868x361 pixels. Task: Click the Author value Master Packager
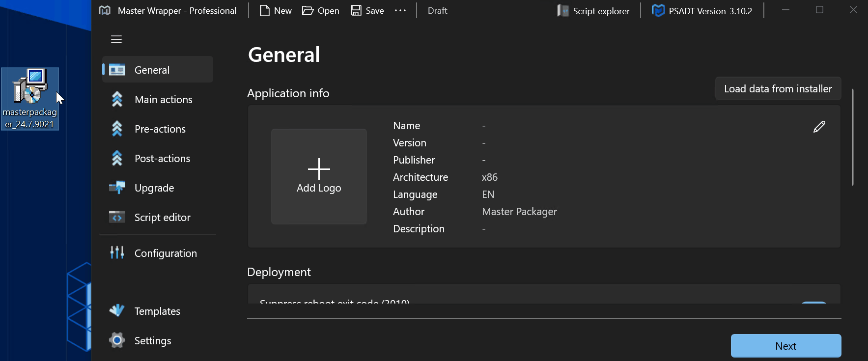pos(519,212)
